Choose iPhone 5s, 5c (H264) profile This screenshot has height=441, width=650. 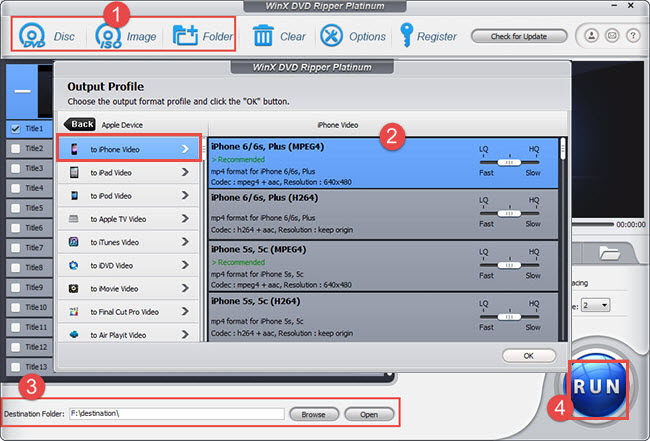coord(383,317)
